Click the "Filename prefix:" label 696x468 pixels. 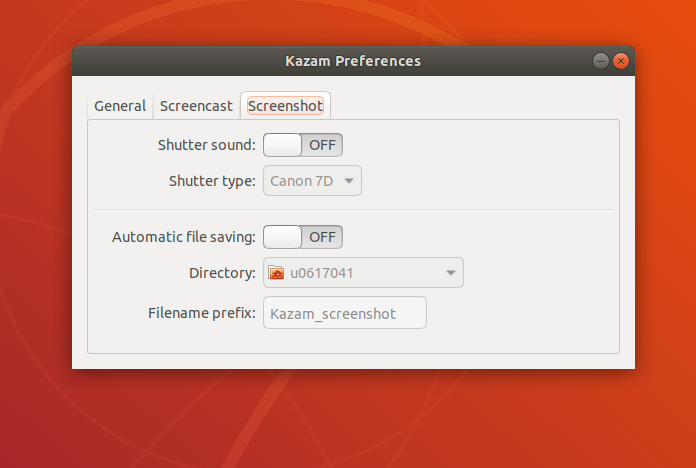pyautogui.click(x=202, y=313)
